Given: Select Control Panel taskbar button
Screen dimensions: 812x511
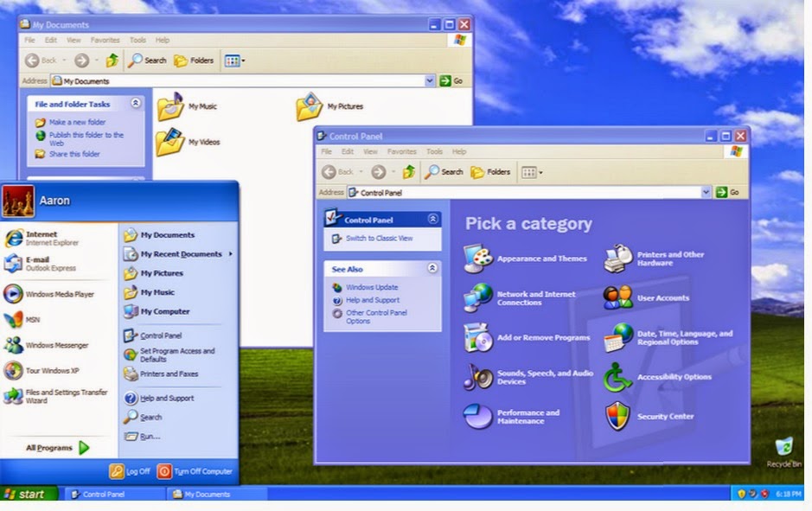Looking at the screenshot, I should pos(115,495).
